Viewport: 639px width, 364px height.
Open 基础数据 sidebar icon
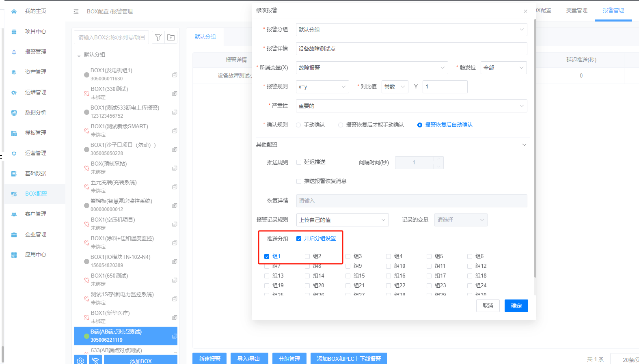[14, 174]
